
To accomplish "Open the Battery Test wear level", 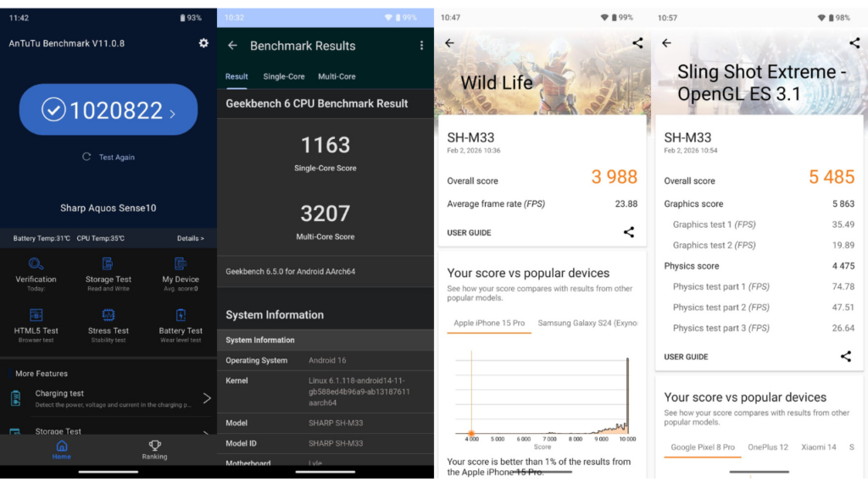I will point(181,316).
